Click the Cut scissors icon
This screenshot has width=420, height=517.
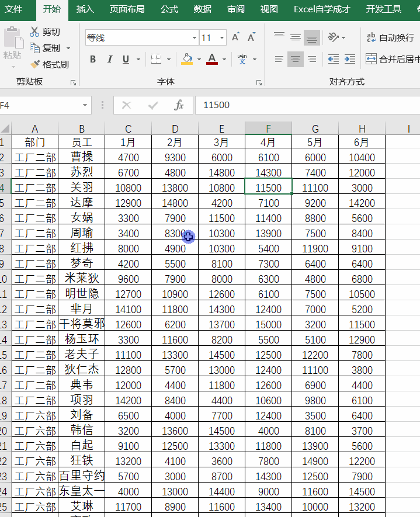34,32
